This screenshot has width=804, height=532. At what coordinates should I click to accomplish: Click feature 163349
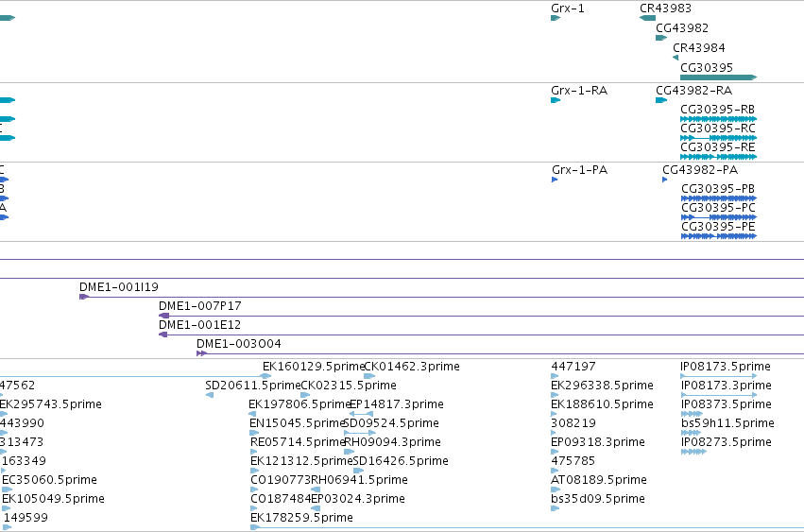[x=4, y=471]
